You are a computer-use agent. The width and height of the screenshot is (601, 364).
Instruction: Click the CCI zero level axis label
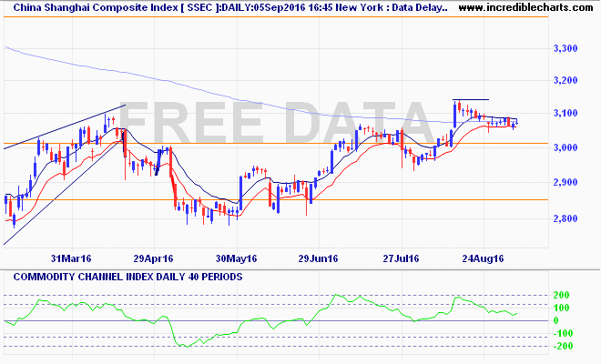[x=556, y=320]
